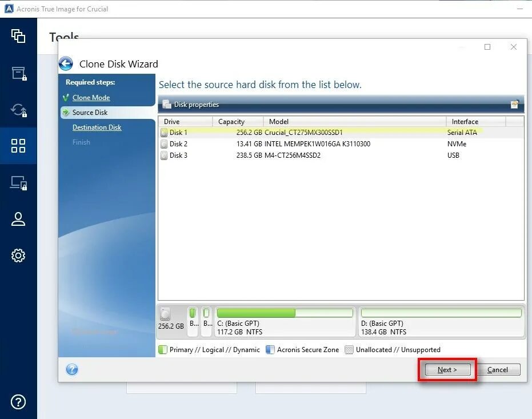
Task: Open the Settings gear in the sidebar
Action: (x=18, y=256)
